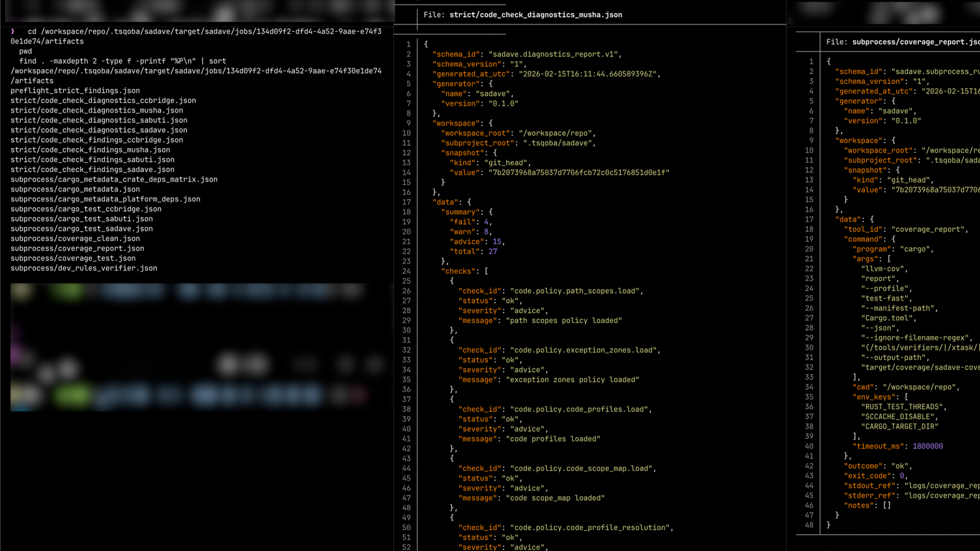Click subprocess/cargo_metadata_platform_deps.json in listing
Screen dimensions: 980x551
click(105, 199)
